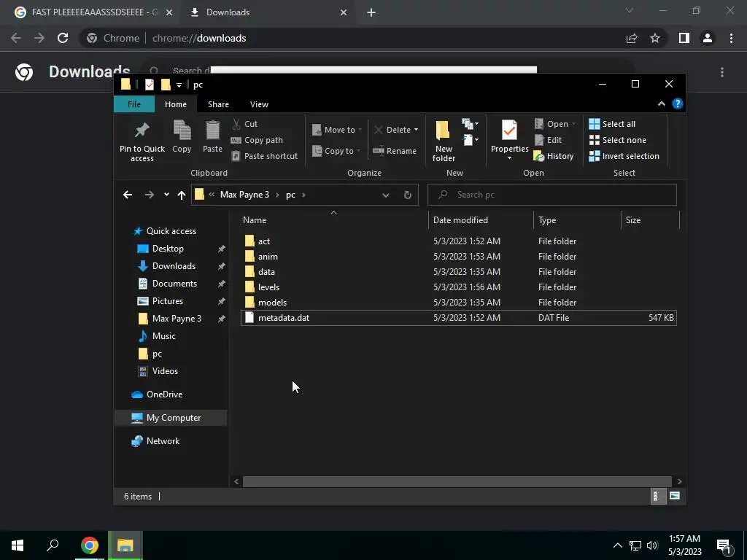The height and width of the screenshot is (560, 747).
Task: Open the Move to dropdown
Action: coord(337,130)
